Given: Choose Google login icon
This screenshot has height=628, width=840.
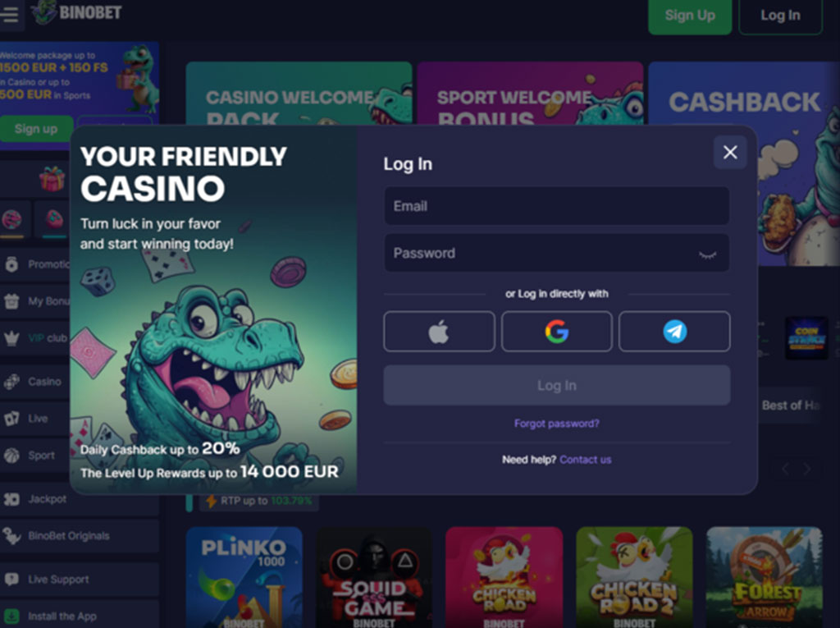Looking at the screenshot, I should pos(557,332).
